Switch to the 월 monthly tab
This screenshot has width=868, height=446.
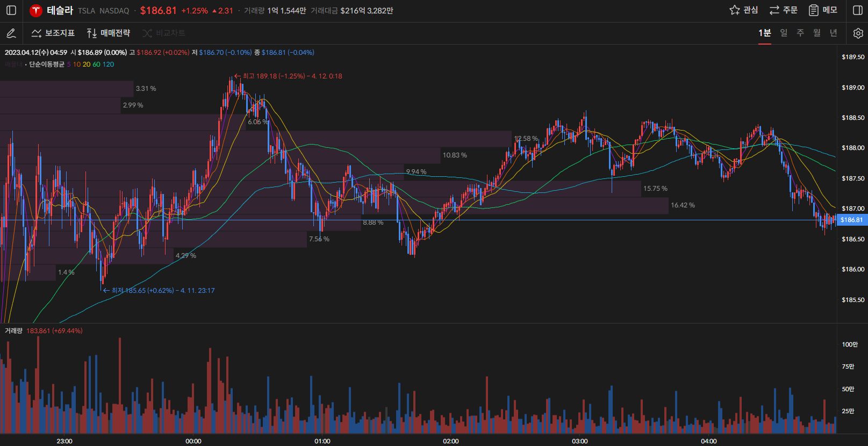click(x=817, y=33)
